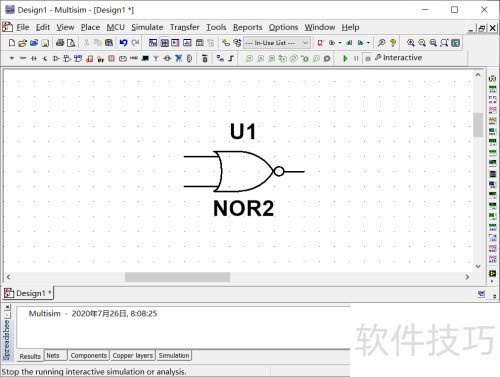Paste from clipboard using toolbar icon

point(109,43)
